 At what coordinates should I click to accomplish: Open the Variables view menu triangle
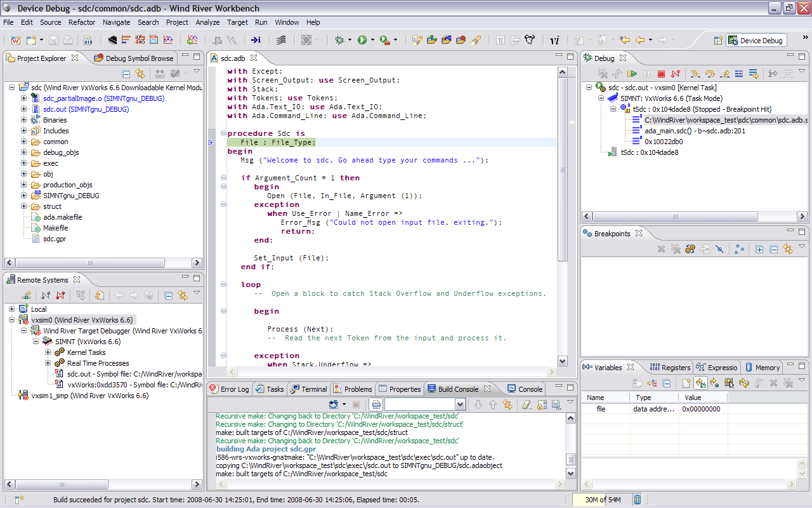point(802,381)
